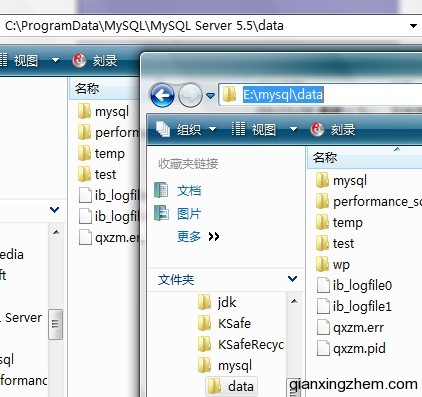
Task: Select the E:\mysql\data address field
Action: click(x=320, y=95)
